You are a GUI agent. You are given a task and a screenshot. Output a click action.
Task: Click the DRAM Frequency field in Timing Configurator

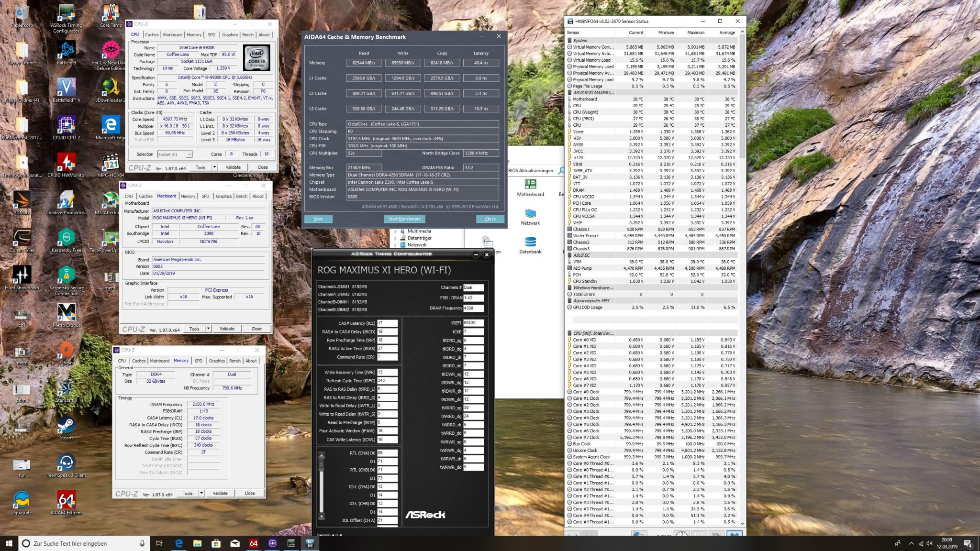[x=473, y=308]
